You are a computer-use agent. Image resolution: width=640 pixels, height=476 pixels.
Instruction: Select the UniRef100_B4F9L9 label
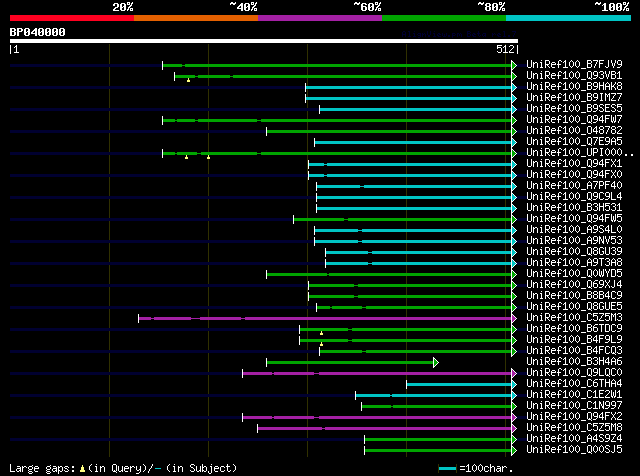[x=574, y=340]
